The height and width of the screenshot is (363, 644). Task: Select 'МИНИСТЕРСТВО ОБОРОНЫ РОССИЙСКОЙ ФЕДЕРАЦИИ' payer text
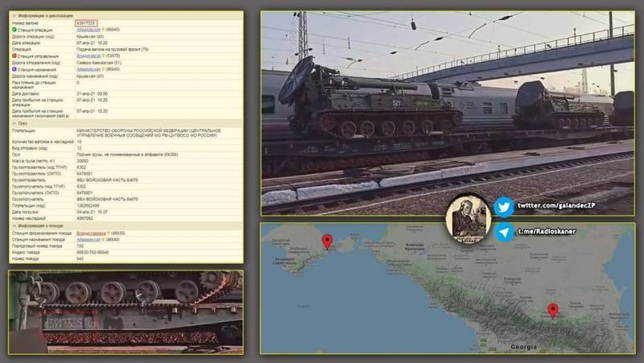coord(149,133)
